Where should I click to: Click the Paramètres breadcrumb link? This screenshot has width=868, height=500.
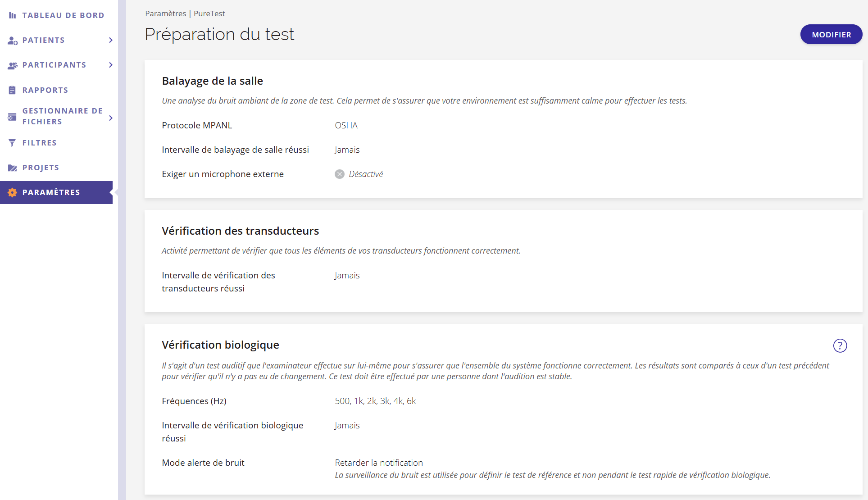click(165, 14)
